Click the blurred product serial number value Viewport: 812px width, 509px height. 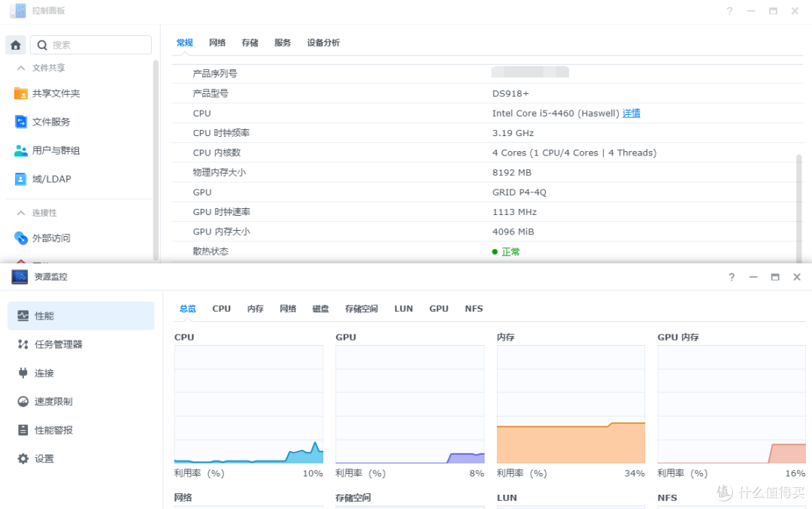[x=530, y=72]
